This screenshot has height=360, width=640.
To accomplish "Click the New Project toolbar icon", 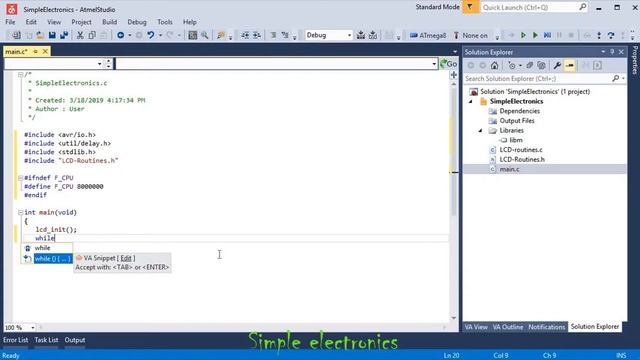I will 16,35.
